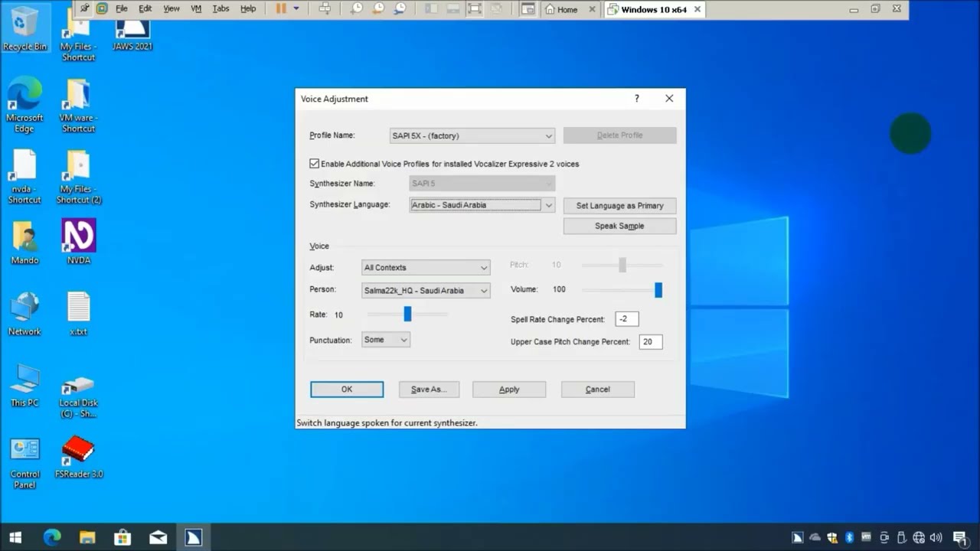980x551 pixels.
Task: Select the nvda - Shortcut desktop icon
Action: pos(24,176)
